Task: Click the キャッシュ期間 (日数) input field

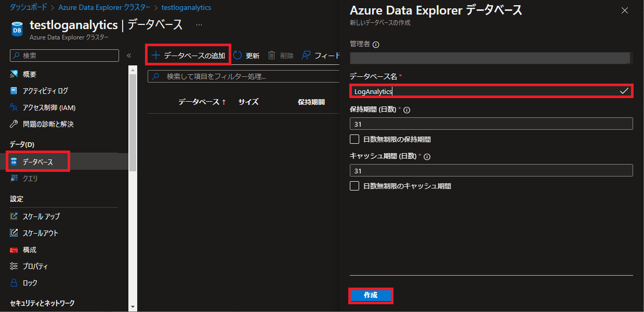Action: click(491, 170)
